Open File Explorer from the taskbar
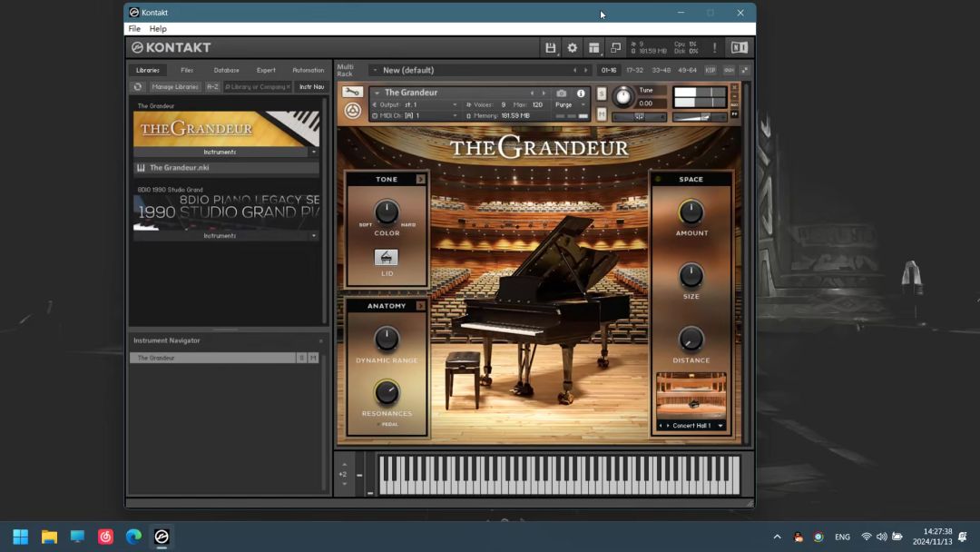 click(x=49, y=537)
